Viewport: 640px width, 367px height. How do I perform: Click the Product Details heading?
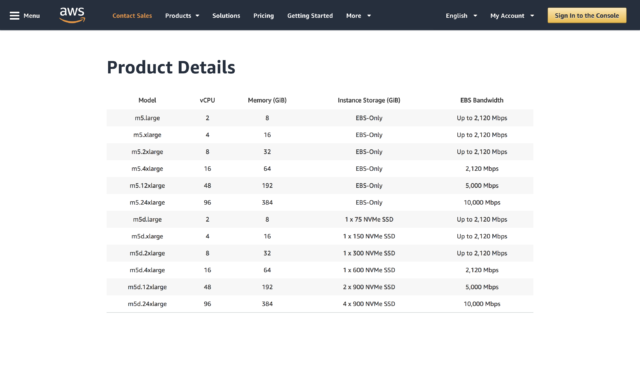(x=171, y=67)
